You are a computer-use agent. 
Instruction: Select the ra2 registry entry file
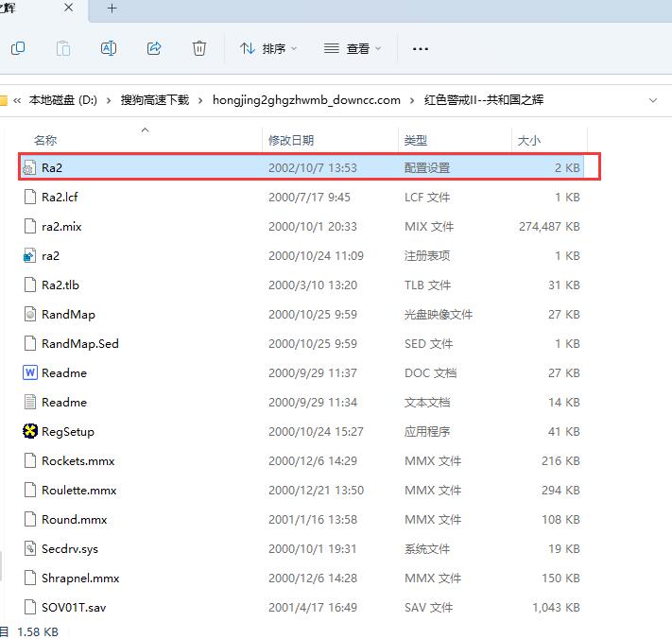coord(303,255)
